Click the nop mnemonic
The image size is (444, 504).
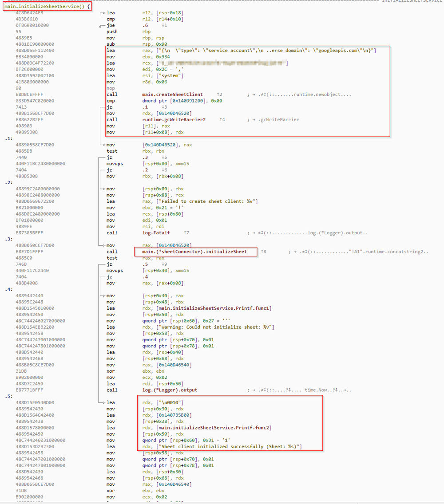pos(111,88)
